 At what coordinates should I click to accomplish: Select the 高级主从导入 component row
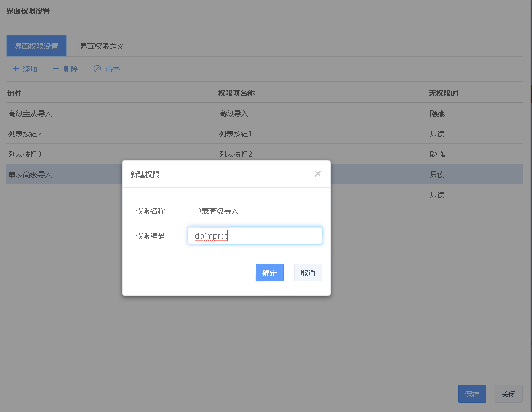[30, 113]
